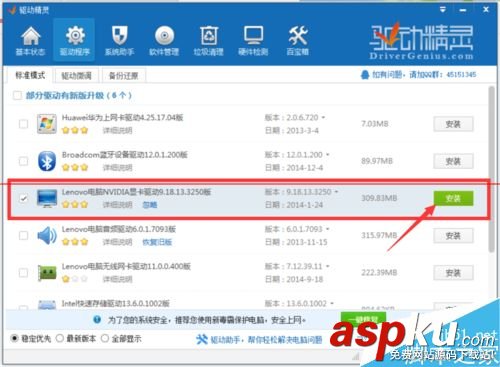Select the 稳定优先 radio button
This screenshot has width=500, height=367.
coord(14,339)
